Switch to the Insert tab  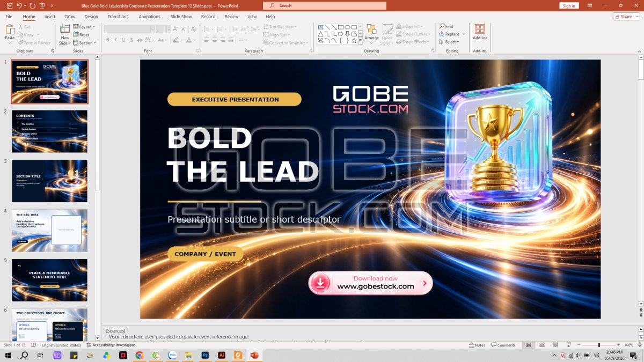(50, 17)
